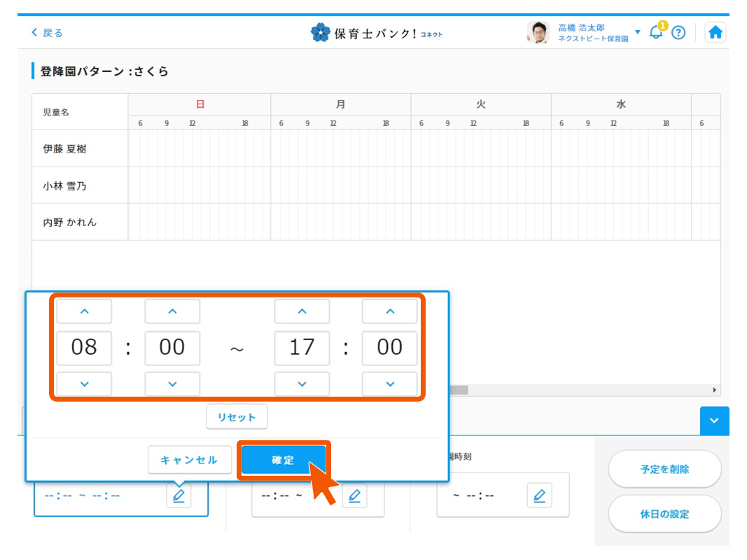Go to home via the house icon
747x560 pixels.
715,31
